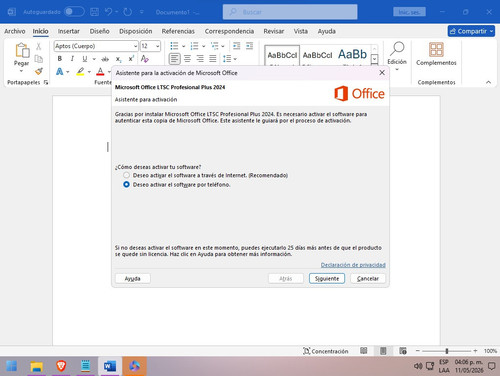Apply the red font color

click(x=100, y=71)
